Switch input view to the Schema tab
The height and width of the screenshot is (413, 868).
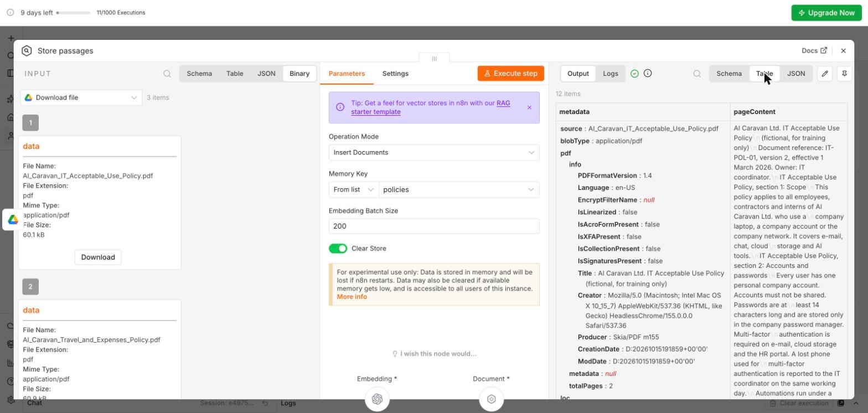point(199,74)
